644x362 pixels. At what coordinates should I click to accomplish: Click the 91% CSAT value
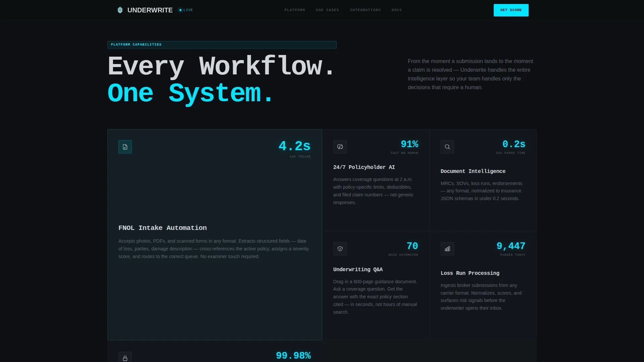(410, 144)
